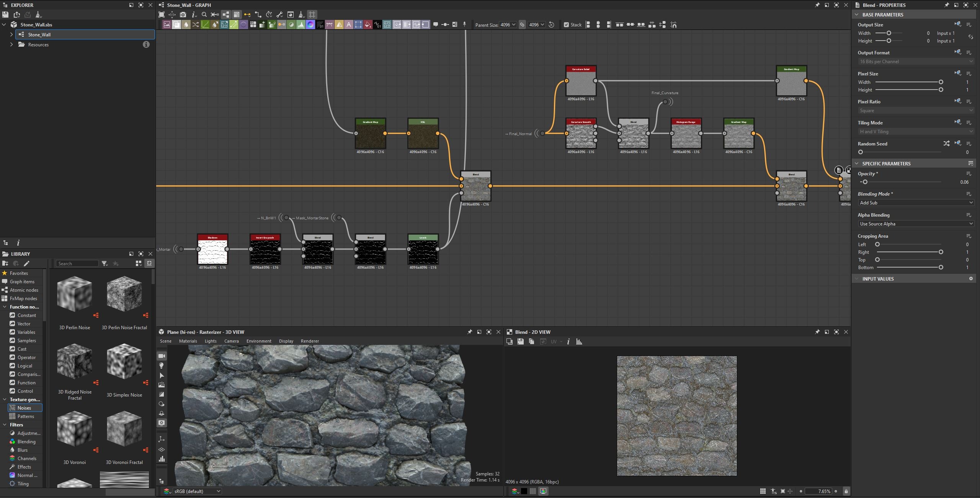
Task: Open the Materials menu in 3D view
Action: point(188,341)
